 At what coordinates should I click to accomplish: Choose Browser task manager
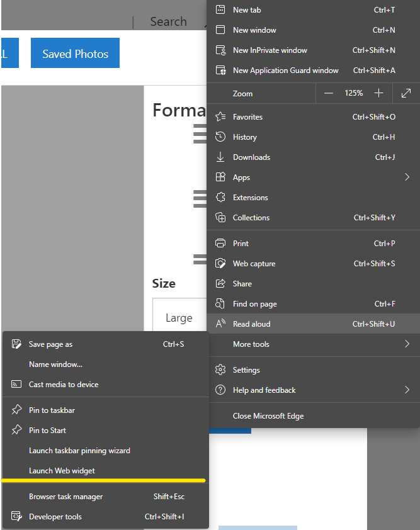click(65, 497)
